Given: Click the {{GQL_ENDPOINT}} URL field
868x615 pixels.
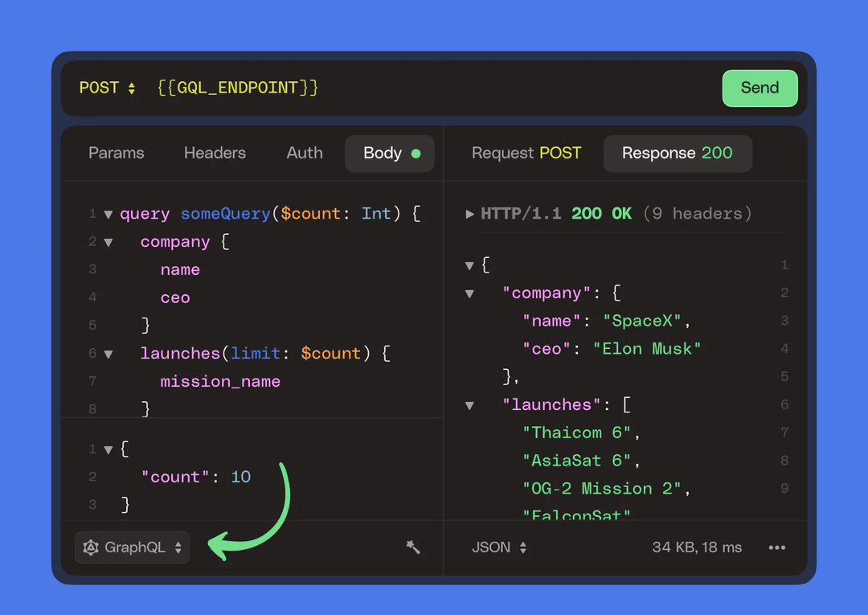Looking at the screenshot, I should coord(237,88).
